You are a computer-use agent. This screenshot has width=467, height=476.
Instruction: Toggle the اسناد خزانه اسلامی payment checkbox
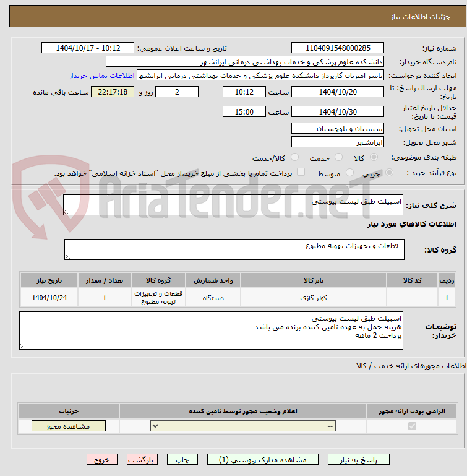pyautogui.click(x=301, y=172)
